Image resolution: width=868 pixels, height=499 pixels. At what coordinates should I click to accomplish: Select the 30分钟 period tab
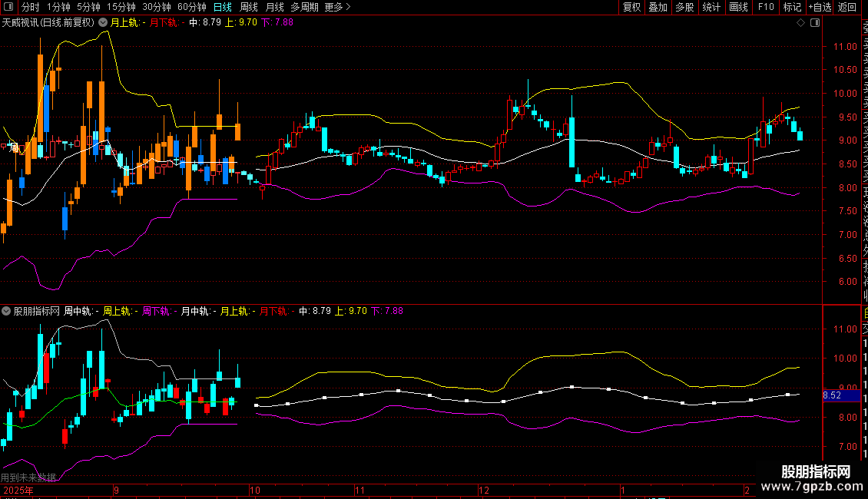157,7
